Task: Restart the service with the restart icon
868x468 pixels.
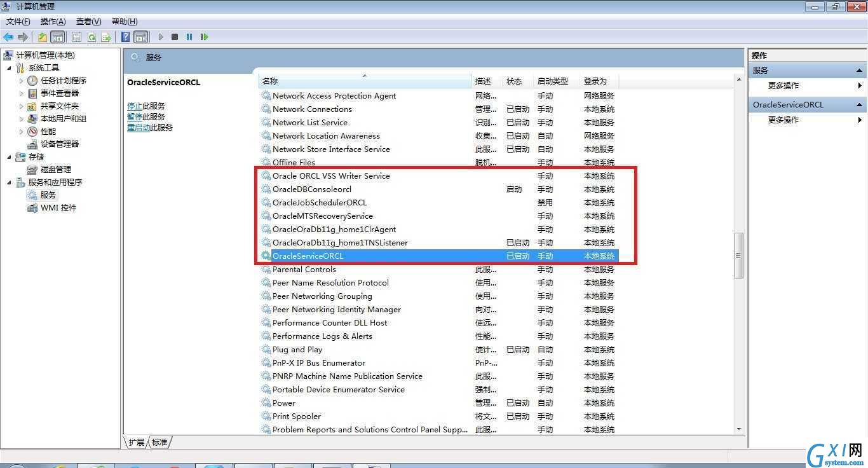Action: 204,37
